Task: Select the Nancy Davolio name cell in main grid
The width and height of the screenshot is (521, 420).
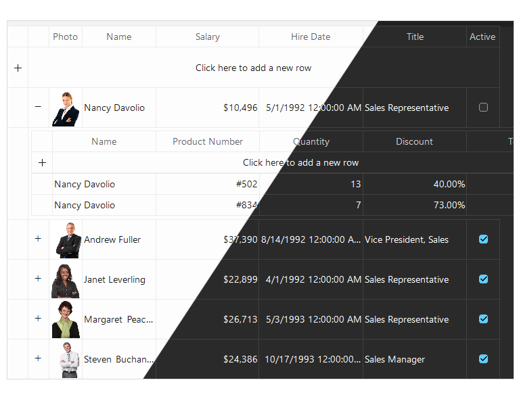Action: [119, 108]
